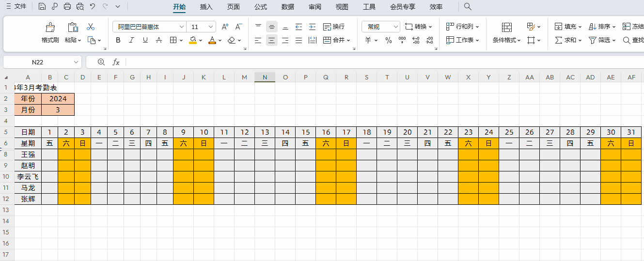Expand the quick access toolbar chevron
The width and height of the screenshot is (644, 261).
(118, 7)
